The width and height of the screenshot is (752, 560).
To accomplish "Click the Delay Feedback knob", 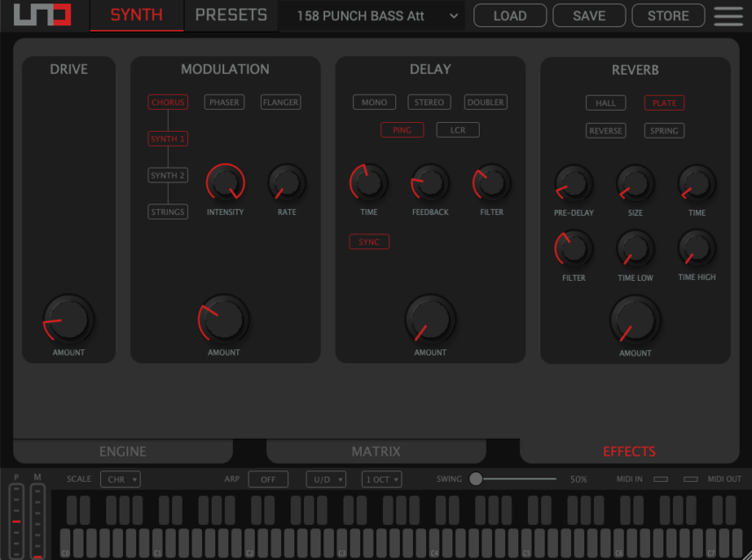I will [x=430, y=183].
